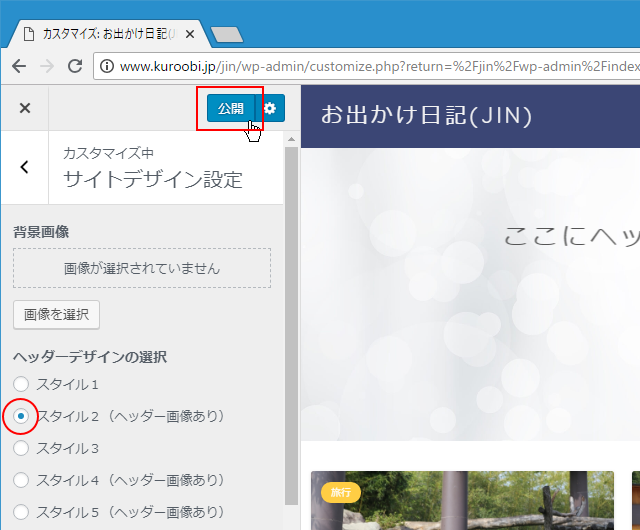Select スタイル4（ヘッダー画像あり） radio button
640x530 pixels.
(x=21, y=480)
